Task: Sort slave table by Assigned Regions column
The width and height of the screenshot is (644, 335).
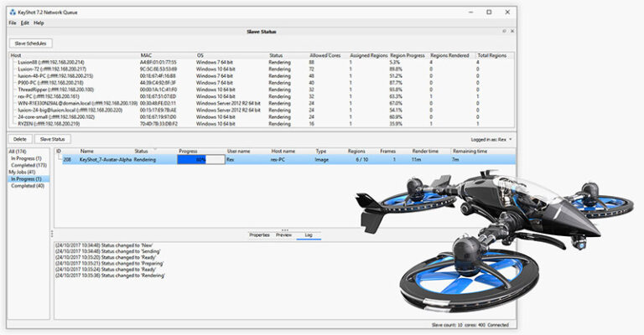Action: tap(368, 55)
